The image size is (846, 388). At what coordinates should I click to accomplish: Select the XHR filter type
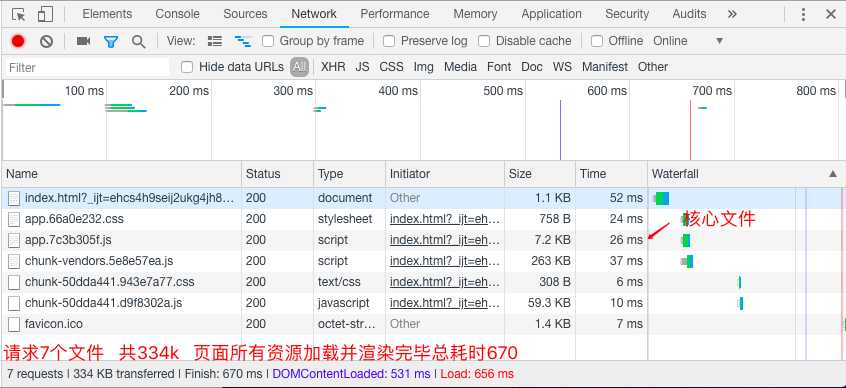click(333, 67)
